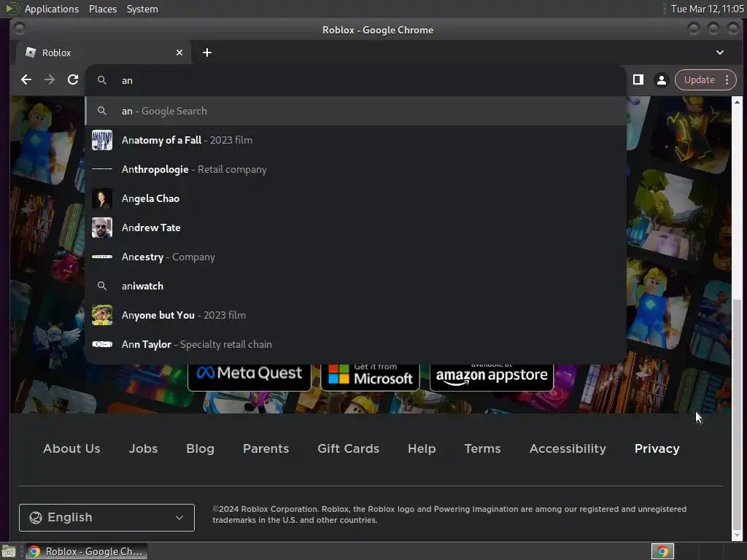Open the Jobs footer link
747x560 pixels.
(143, 448)
